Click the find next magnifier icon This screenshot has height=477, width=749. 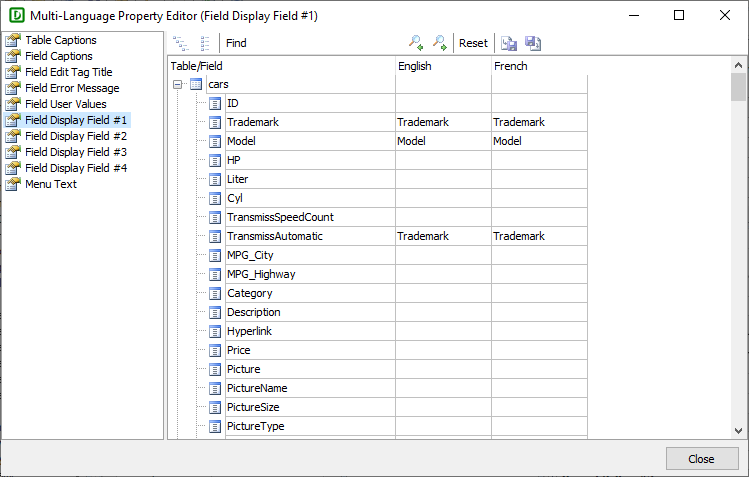pos(439,43)
